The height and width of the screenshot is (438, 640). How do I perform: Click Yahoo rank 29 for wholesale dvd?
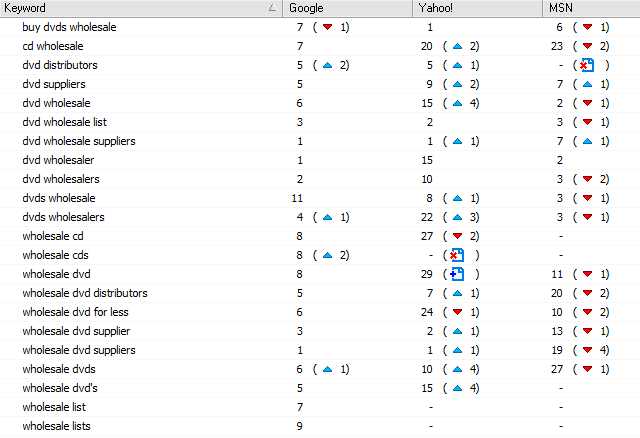tap(427, 274)
